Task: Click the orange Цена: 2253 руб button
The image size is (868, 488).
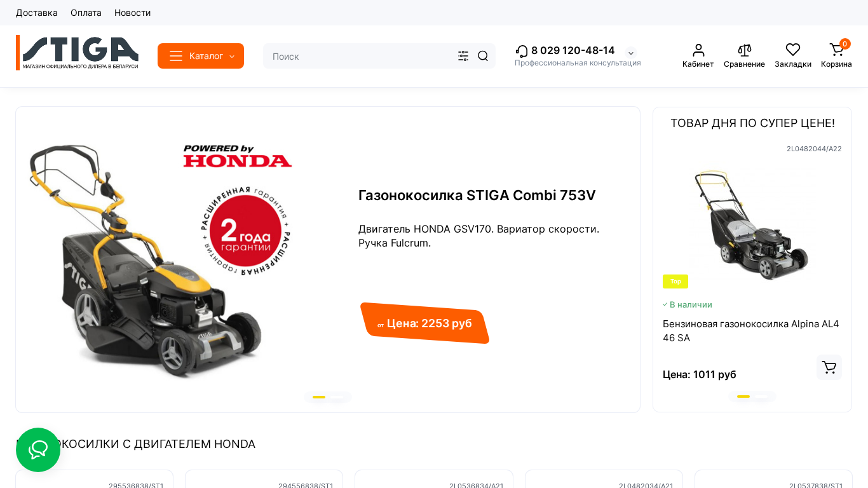Action: 424,323
